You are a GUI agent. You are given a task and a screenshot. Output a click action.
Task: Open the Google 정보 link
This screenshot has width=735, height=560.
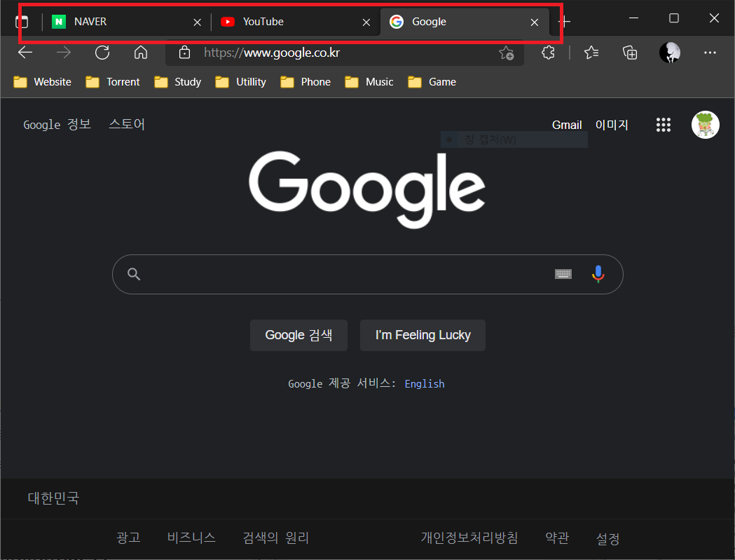[x=57, y=124]
